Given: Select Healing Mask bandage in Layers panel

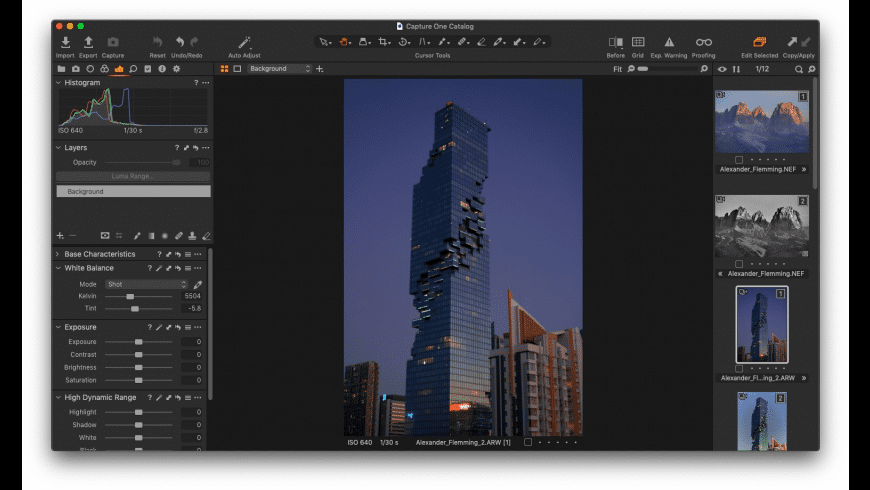Looking at the screenshot, I should tap(179, 236).
